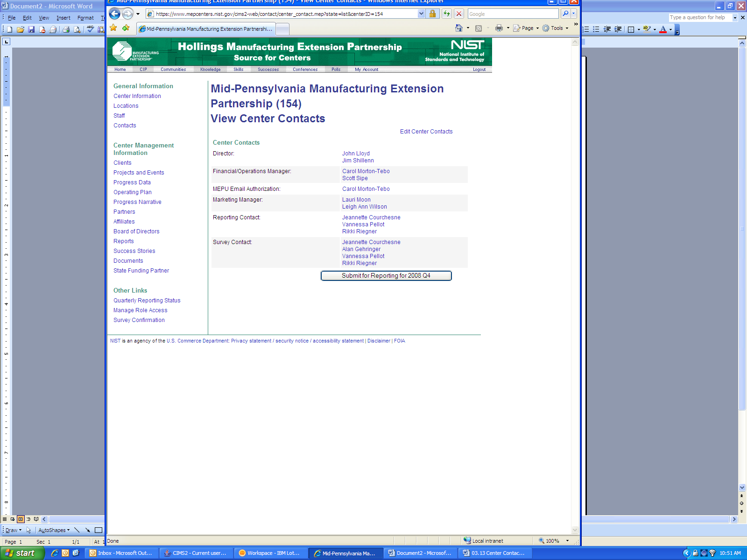Open the My Account navigation tab
The image size is (747, 560).
[x=366, y=70]
